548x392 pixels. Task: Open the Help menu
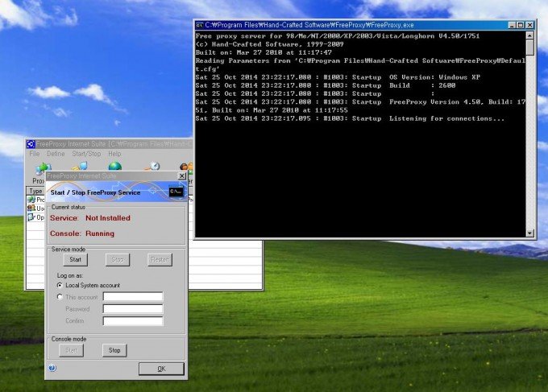(114, 154)
